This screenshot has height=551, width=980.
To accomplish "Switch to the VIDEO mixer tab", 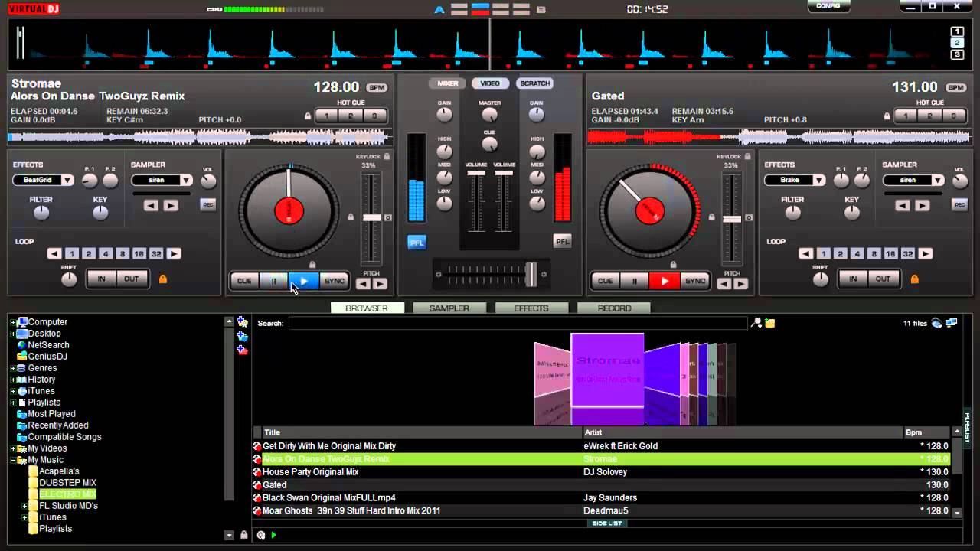I will tap(490, 83).
